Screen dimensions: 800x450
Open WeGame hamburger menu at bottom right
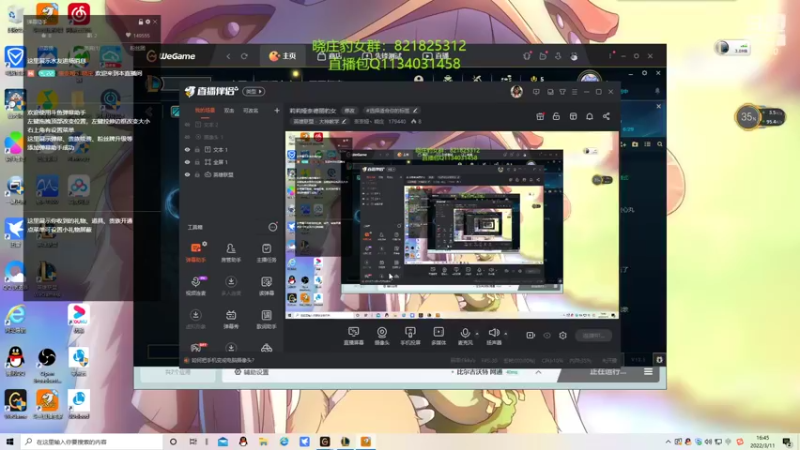(648, 372)
